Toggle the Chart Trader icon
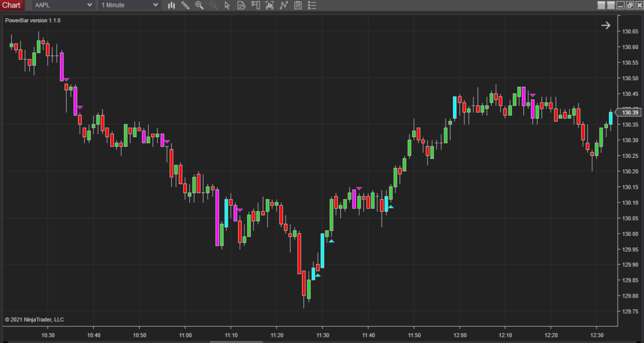 click(256, 5)
